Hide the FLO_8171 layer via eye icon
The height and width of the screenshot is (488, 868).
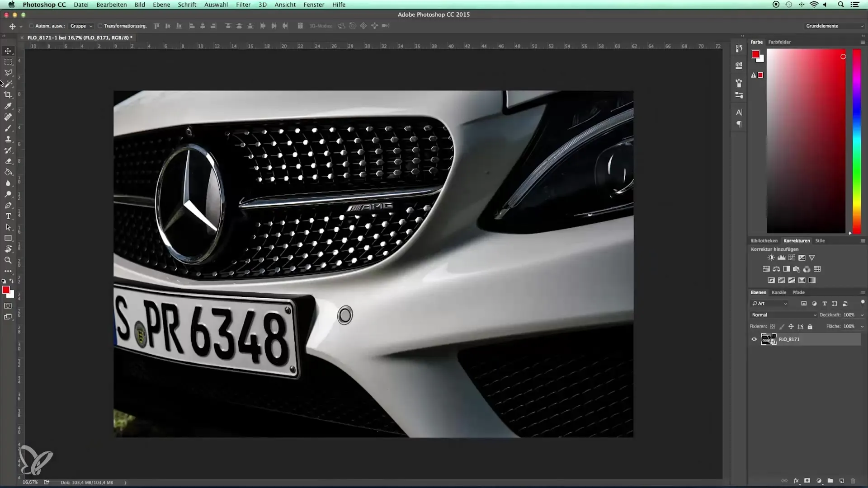(x=754, y=339)
